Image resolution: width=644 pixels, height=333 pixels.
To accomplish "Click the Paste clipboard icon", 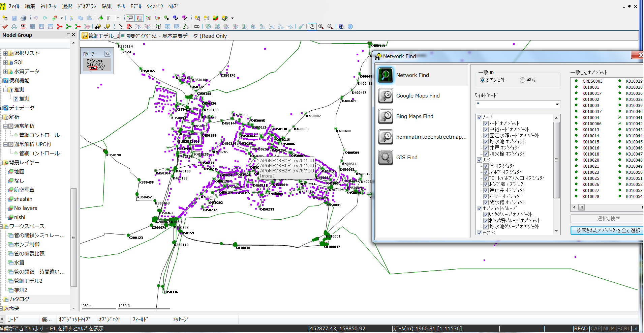I will click(x=89, y=18).
